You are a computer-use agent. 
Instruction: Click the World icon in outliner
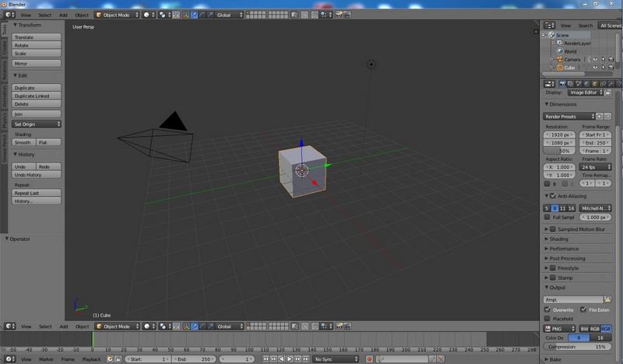click(x=560, y=51)
